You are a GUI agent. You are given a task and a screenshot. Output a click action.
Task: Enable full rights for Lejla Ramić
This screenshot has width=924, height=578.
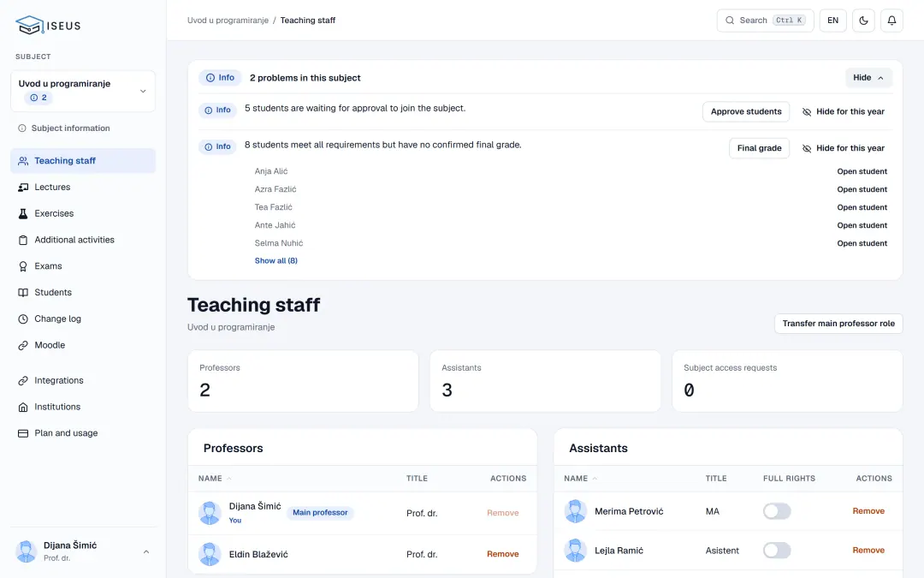point(777,551)
